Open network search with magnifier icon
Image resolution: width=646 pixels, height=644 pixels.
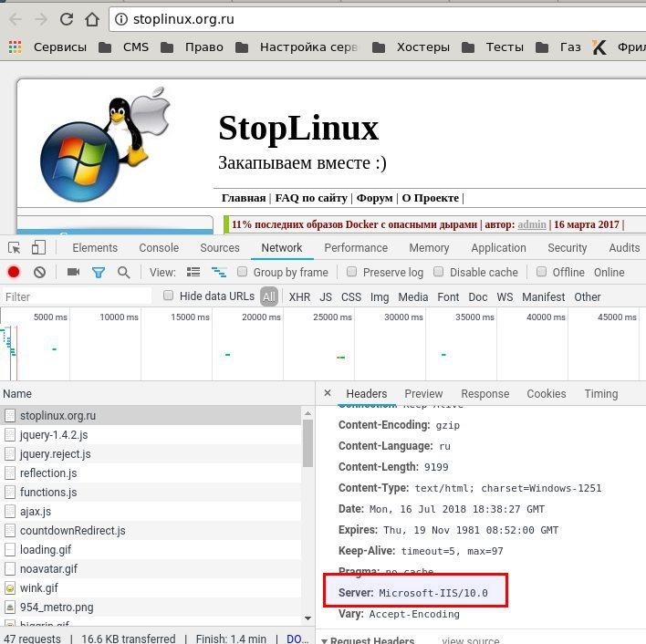tap(123, 272)
